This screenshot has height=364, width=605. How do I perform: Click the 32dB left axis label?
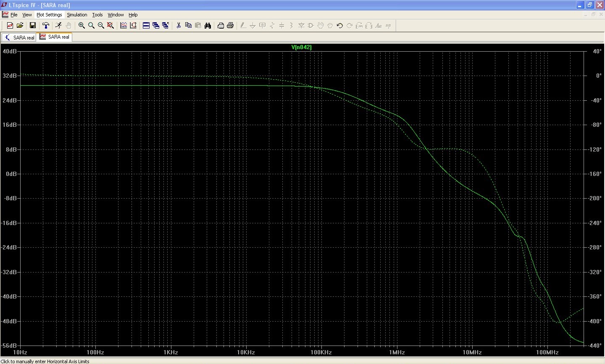pos(10,76)
